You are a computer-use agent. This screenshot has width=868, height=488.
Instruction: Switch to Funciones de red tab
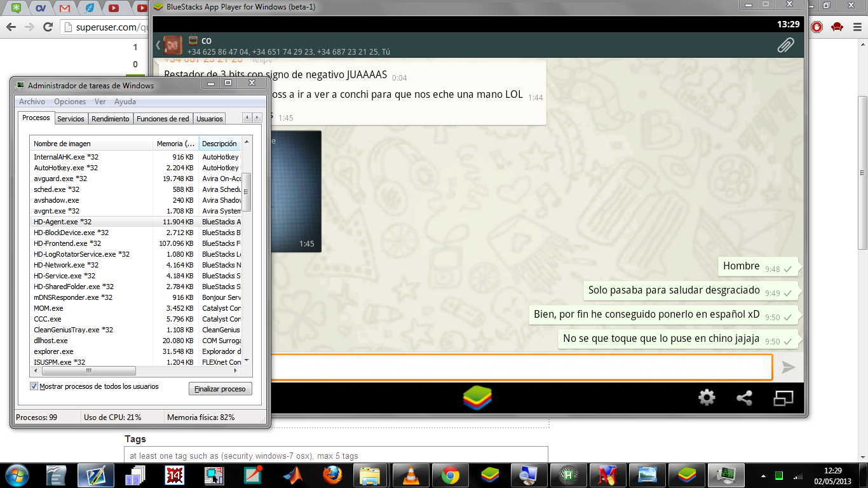tap(163, 119)
